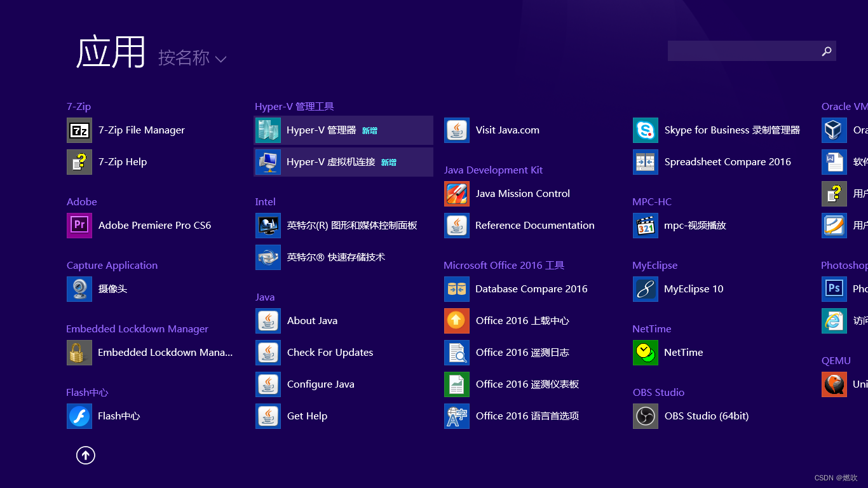Open the Visit Java.com icon

click(457, 130)
